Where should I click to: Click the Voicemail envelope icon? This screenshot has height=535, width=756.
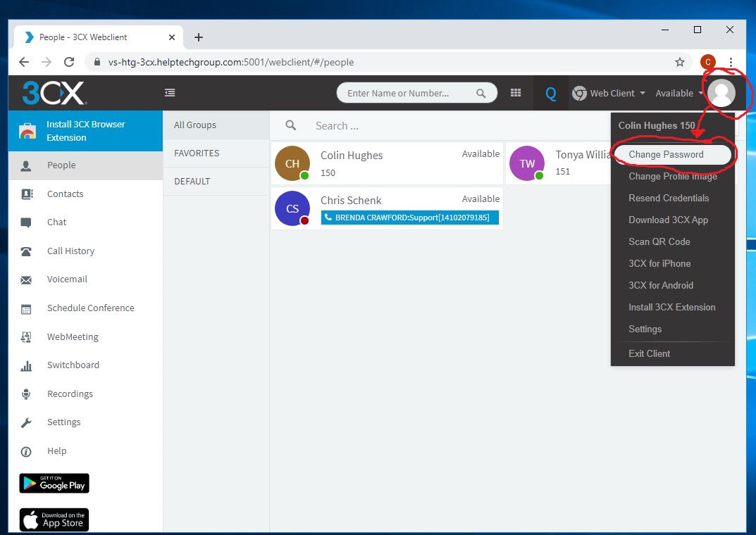(x=26, y=279)
